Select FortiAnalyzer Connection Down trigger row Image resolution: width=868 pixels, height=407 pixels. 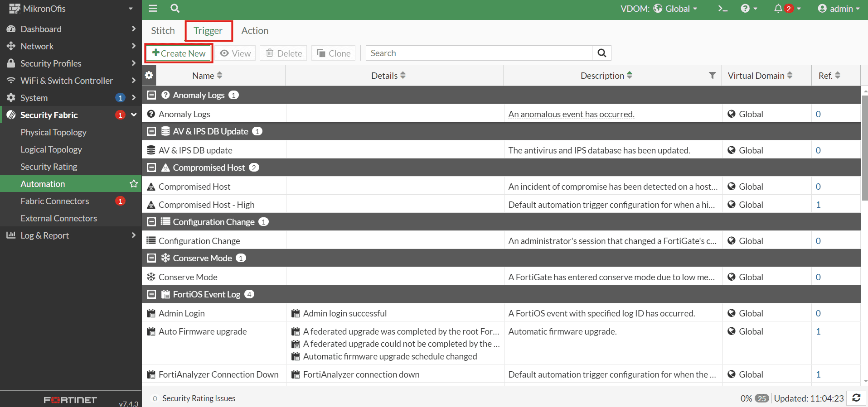click(501, 374)
